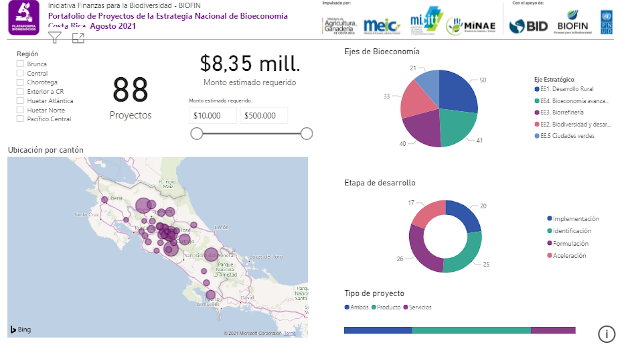Screen dimensions: 630x361
Task: Select the green Producto bar segment
Action: [471, 330]
